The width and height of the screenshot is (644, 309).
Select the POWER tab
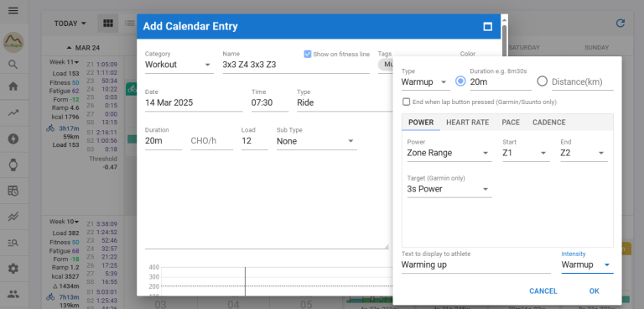421,123
